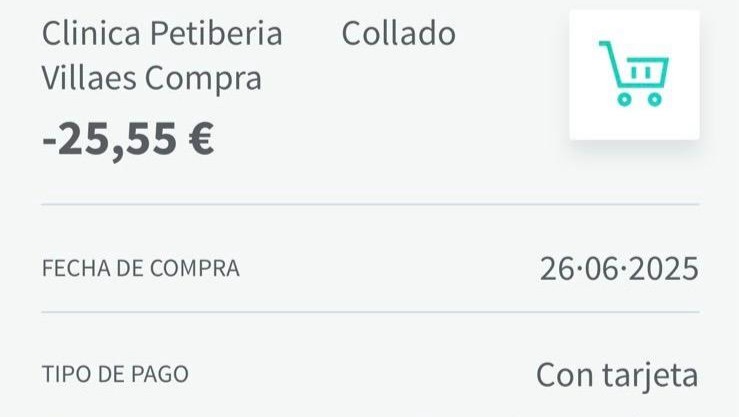This screenshot has height=417, width=739.
Task: Select the TIPO DE PAGO label
Action: tap(115, 375)
